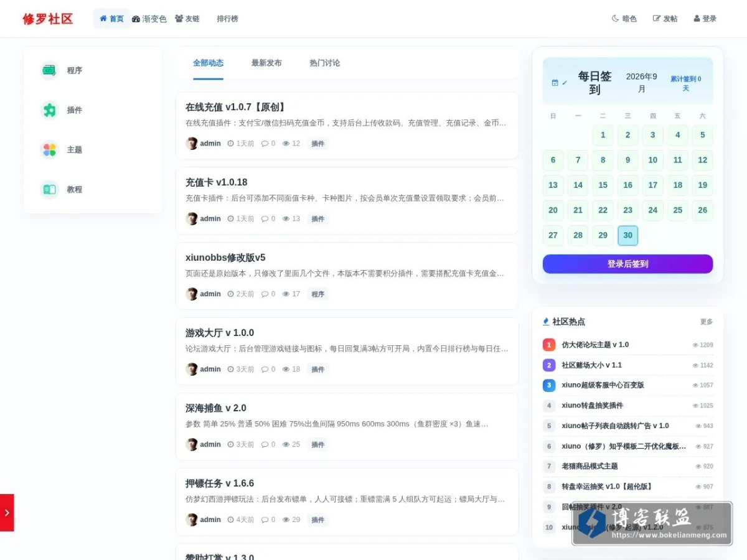Open 渐变色 in the top navigation

[x=149, y=19]
